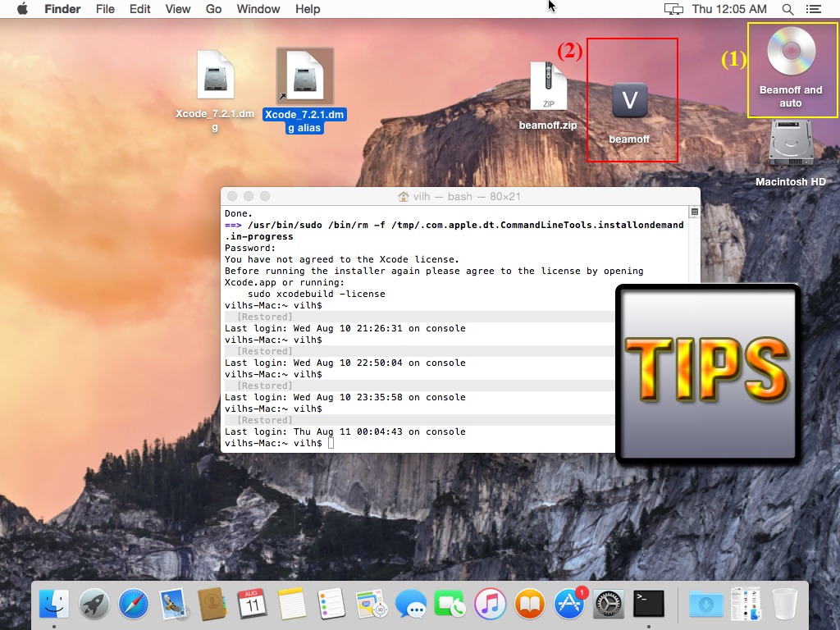The height and width of the screenshot is (630, 840).
Task: Open Reminders from the Dock
Action: tap(331, 604)
